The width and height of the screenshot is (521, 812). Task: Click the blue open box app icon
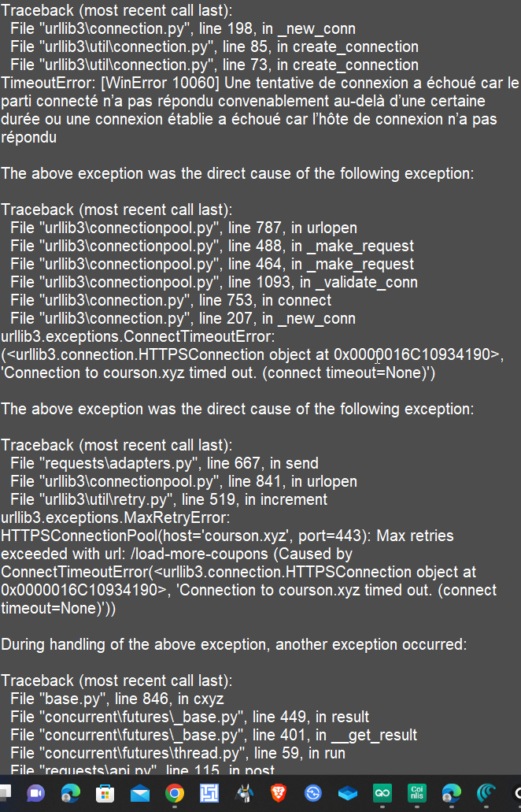[x=348, y=792]
